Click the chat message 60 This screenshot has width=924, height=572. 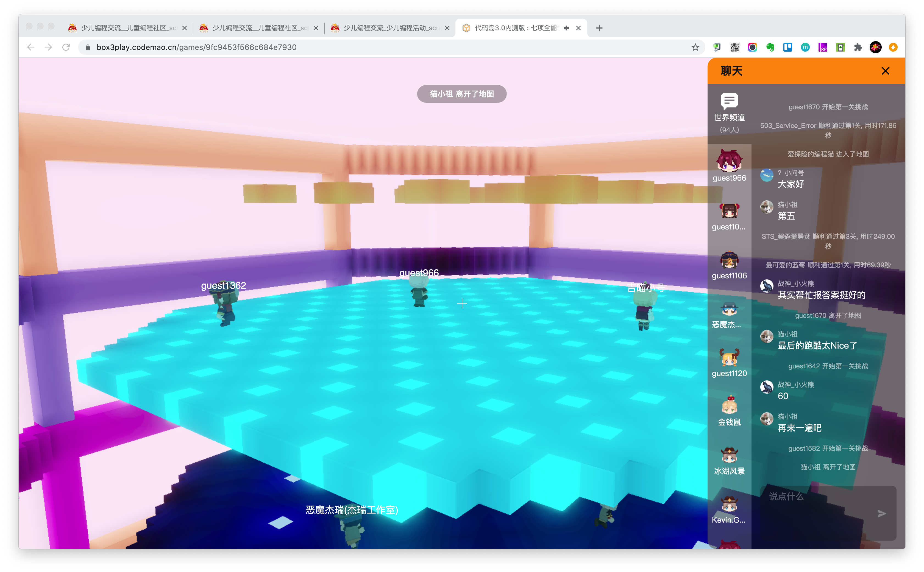[x=783, y=396]
